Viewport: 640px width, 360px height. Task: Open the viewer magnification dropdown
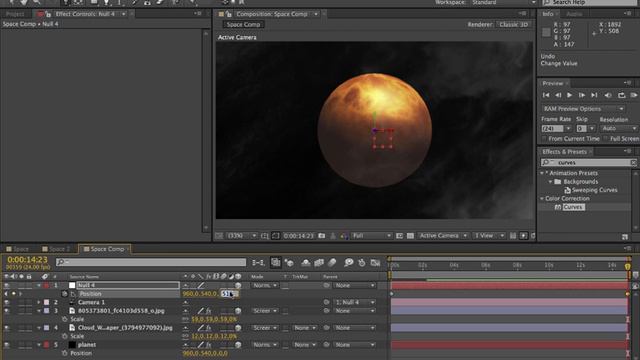242,236
